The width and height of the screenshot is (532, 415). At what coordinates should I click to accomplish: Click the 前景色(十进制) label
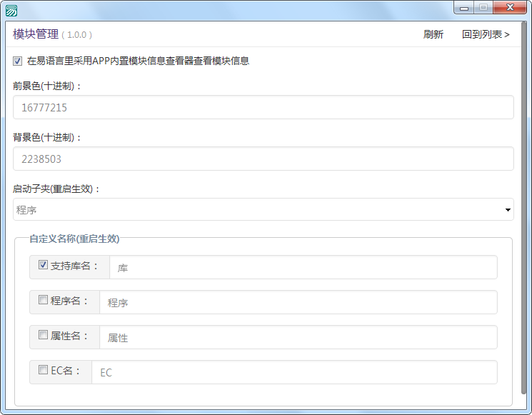[x=47, y=86]
